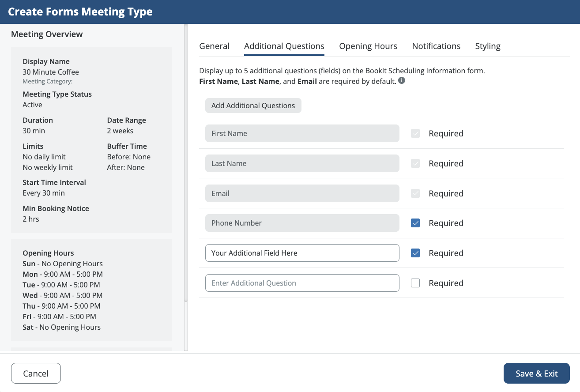Click the Required checkbox beside Email

tap(415, 193)
